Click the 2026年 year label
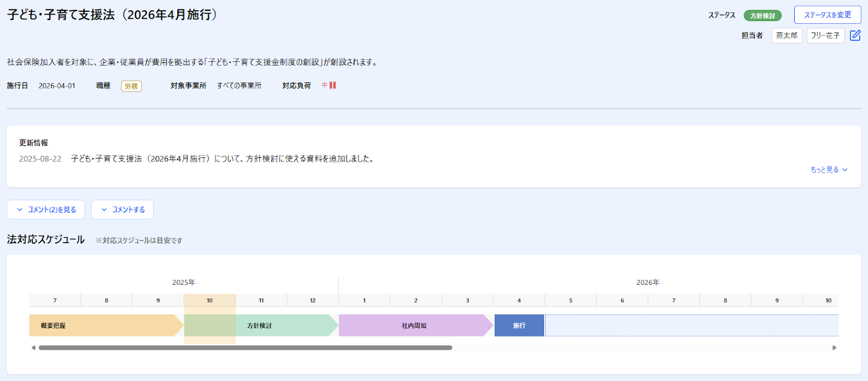The width and height of the screenshot is (868, 381). 648,283
